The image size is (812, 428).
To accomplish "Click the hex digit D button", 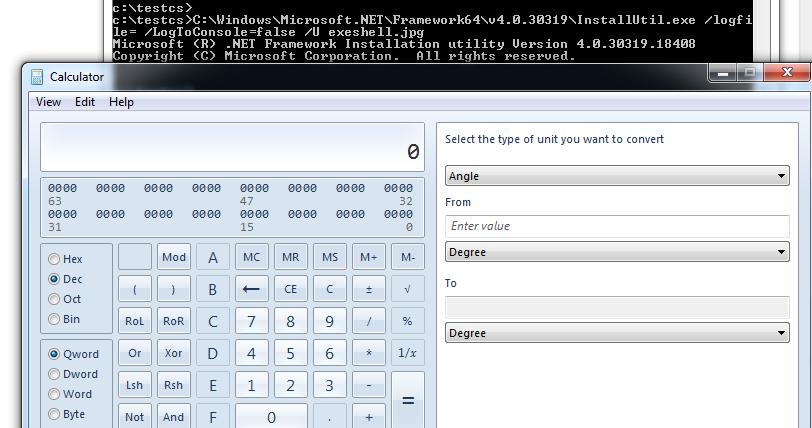I will coord(213,353).
